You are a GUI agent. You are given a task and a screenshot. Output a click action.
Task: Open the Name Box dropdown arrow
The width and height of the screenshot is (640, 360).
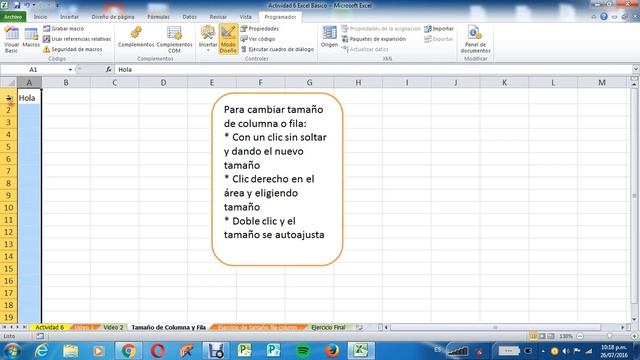pos(70,70)
